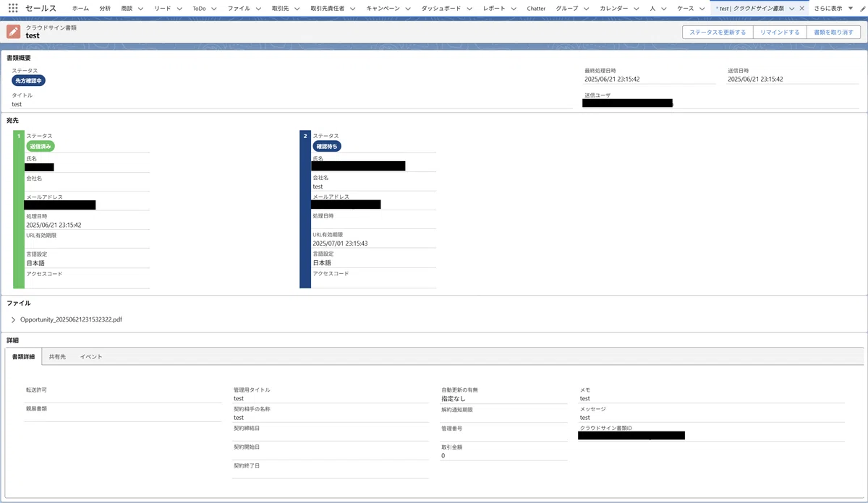868x503 pixels.
Task: Click the 先方確認中 status badge
Action: pyautogui.click(x=29, y=80)
